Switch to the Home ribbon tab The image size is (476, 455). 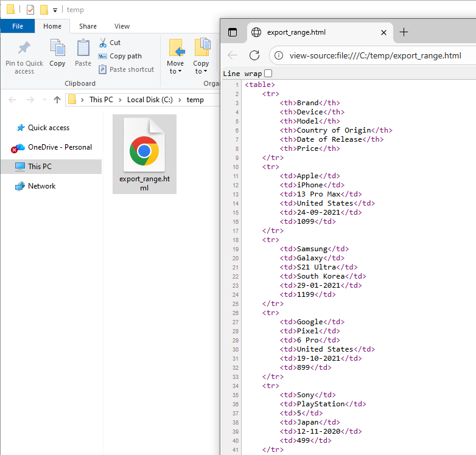pyautogui.click(x=52, y=26)
